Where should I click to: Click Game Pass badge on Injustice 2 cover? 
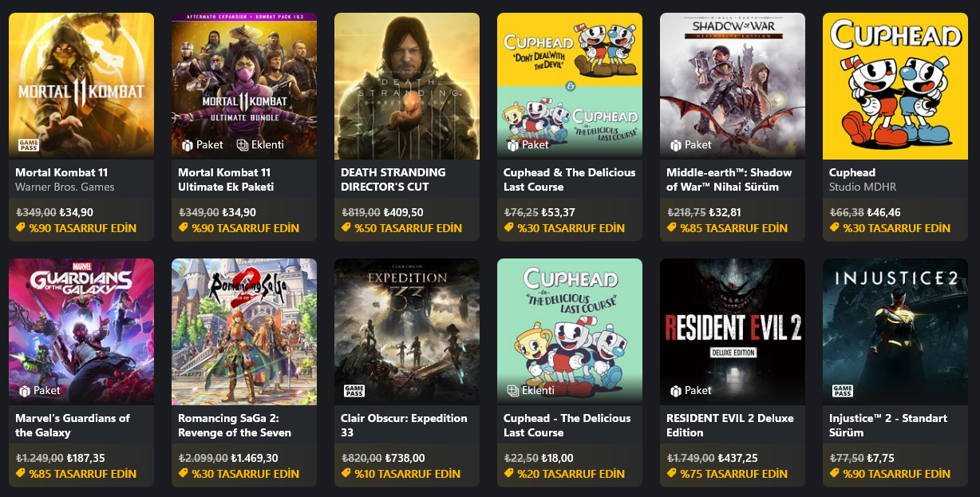tap(842, 391)
